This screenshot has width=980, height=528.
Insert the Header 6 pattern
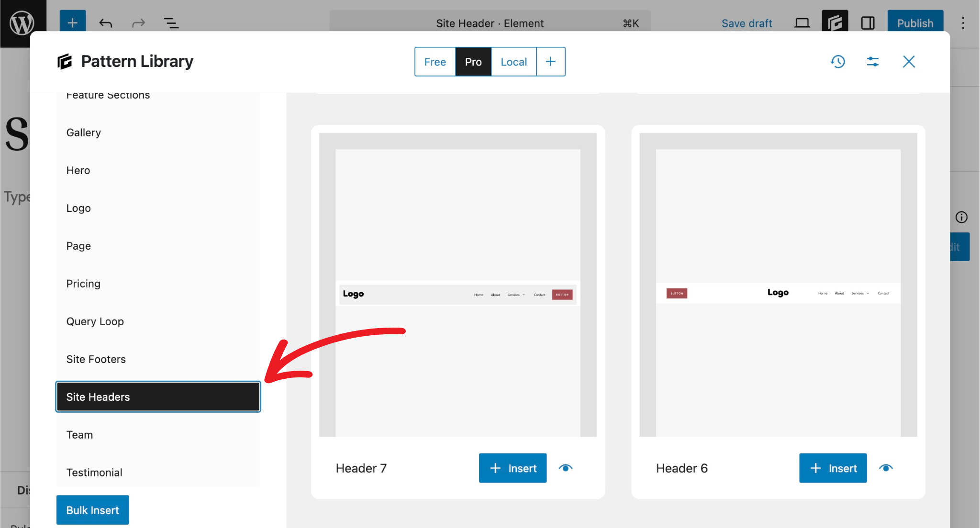(x=833, y=468)
